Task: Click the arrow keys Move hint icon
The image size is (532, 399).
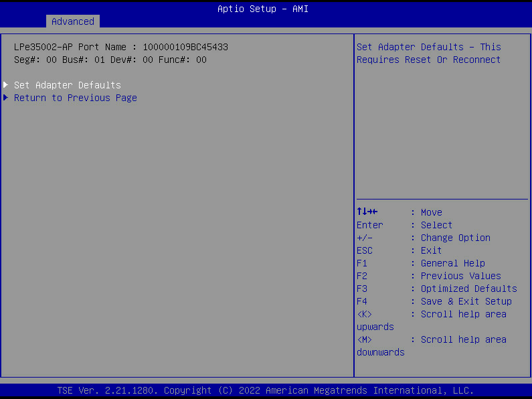Action: tap(367, 212)
